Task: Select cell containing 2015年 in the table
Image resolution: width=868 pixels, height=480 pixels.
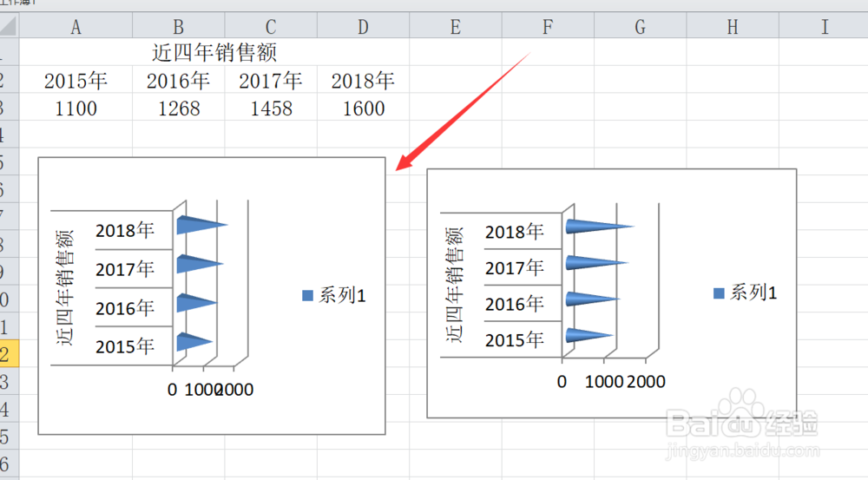Action: click(x=76, y=80)
